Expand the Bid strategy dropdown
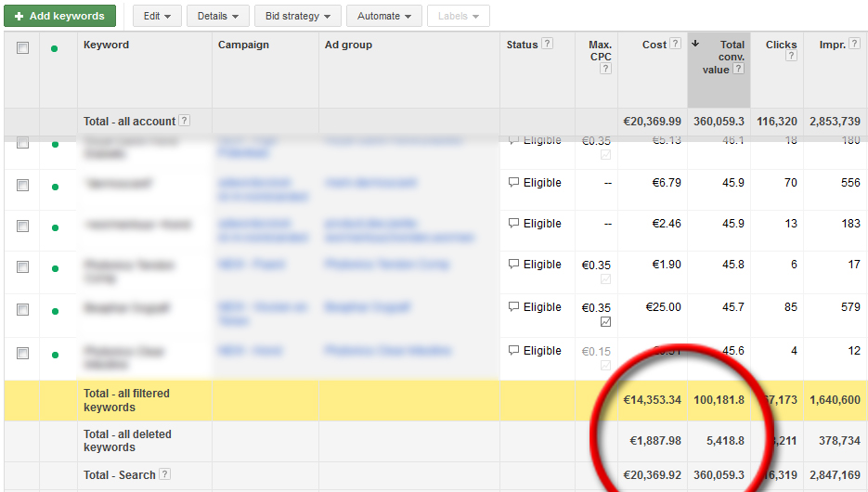This screenshot has height=492, width=868. pyautogui.click(x=298, y=16)
